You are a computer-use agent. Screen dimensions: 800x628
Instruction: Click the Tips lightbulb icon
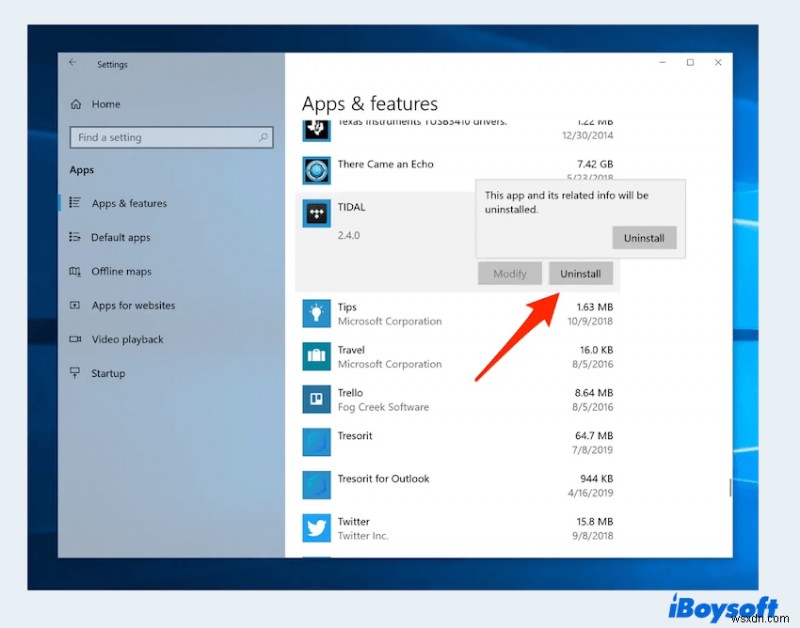pyautogui.click(x=316, y=313)
